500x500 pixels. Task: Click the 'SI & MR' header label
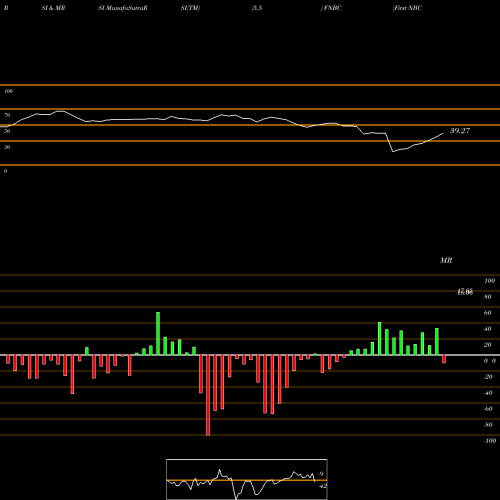click(x=53, y=8)
